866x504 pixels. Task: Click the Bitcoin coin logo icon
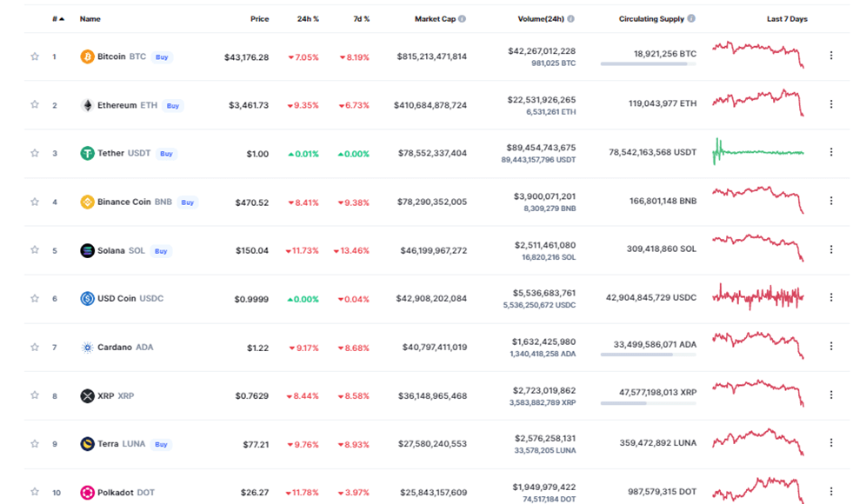coord(87,56)
